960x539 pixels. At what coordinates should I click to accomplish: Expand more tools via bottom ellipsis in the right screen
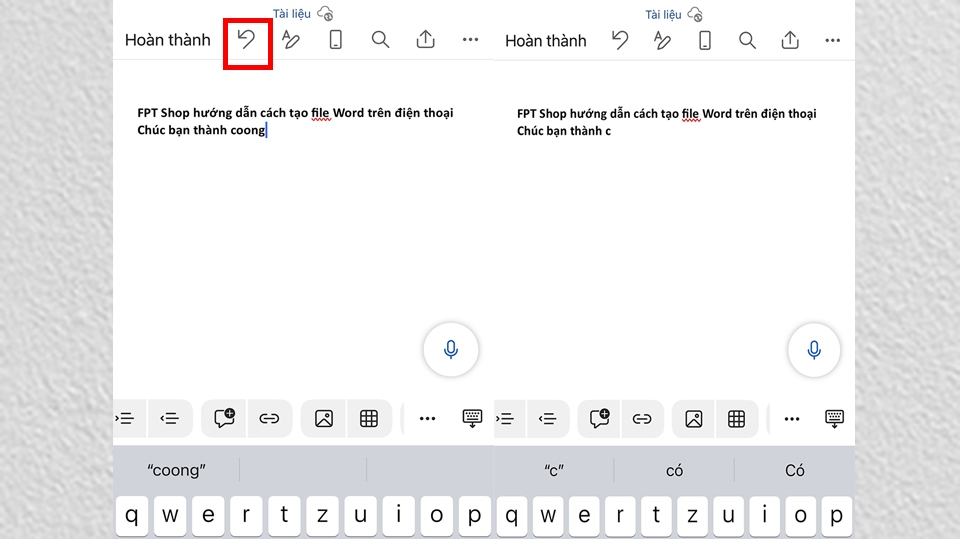(x=792, y=419)
